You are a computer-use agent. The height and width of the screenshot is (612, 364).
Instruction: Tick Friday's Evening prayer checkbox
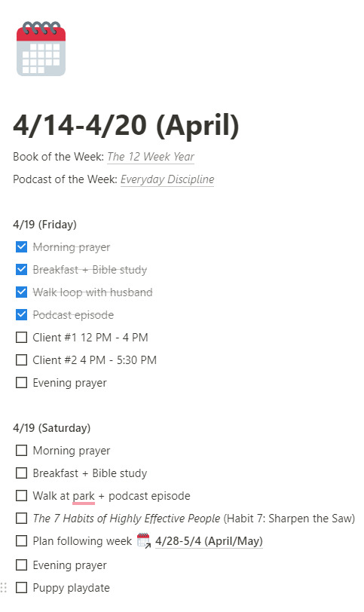pyautogui.click(x=21, y=383)
